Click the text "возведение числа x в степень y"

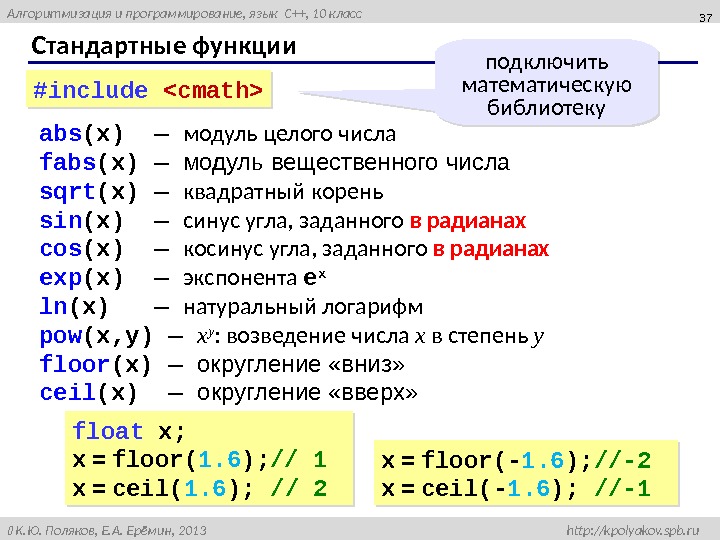(x=385, y=336)
